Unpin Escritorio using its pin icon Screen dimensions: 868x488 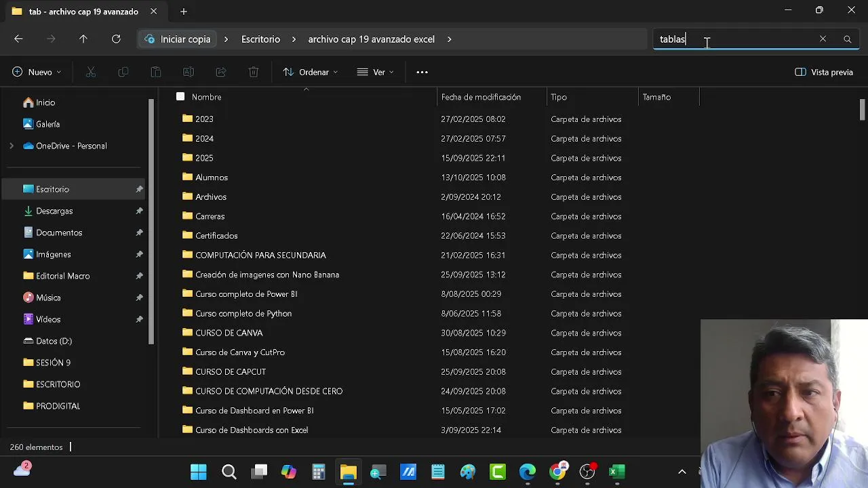[139, 189]
